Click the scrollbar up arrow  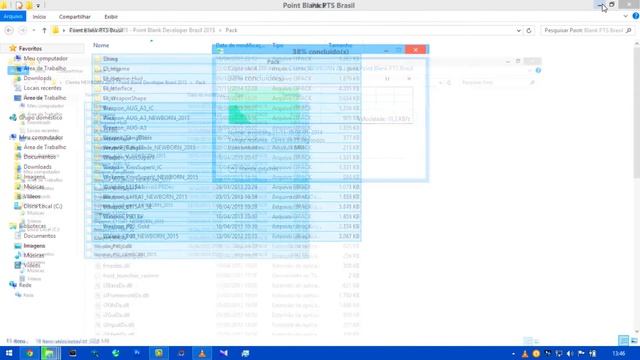(636, 43)
